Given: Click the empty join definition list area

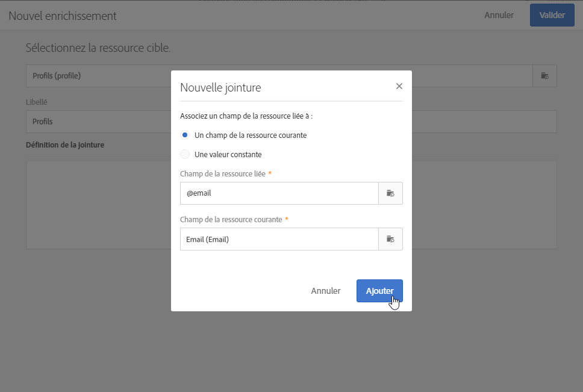Looking at the screenshot, I should 96,205.
